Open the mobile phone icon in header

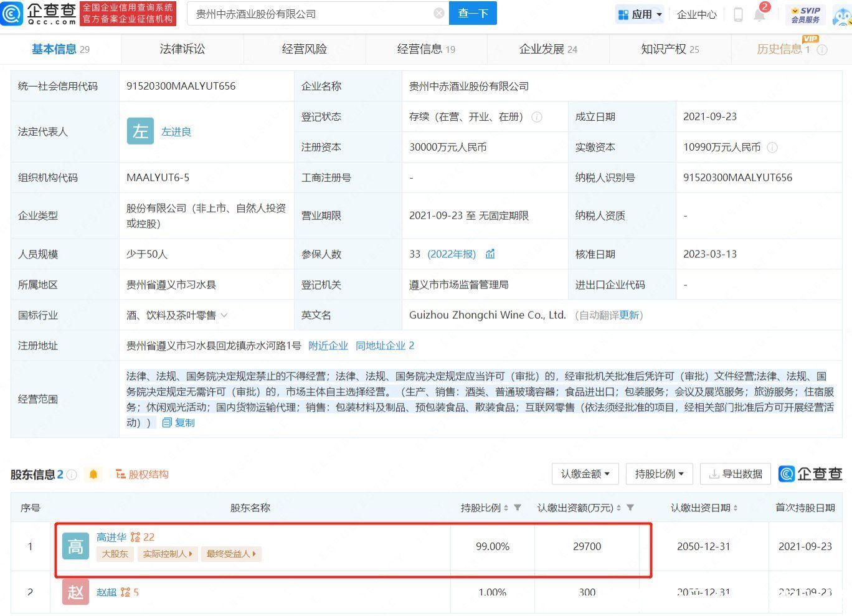click(738, 14)
